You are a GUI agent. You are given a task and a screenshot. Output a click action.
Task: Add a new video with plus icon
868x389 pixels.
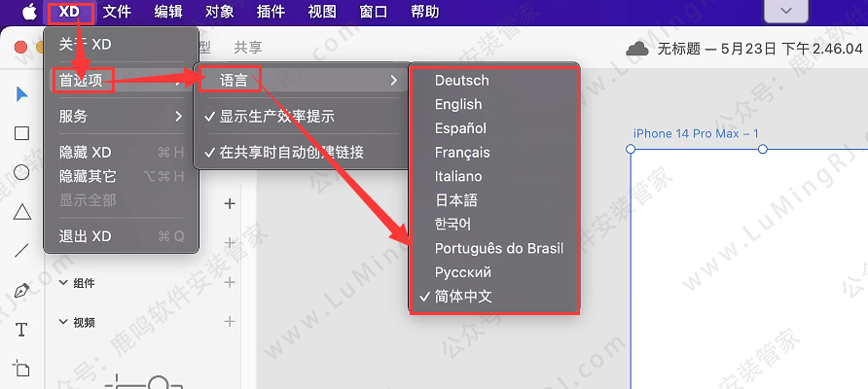pyautogui.click(x=230, y=322)
